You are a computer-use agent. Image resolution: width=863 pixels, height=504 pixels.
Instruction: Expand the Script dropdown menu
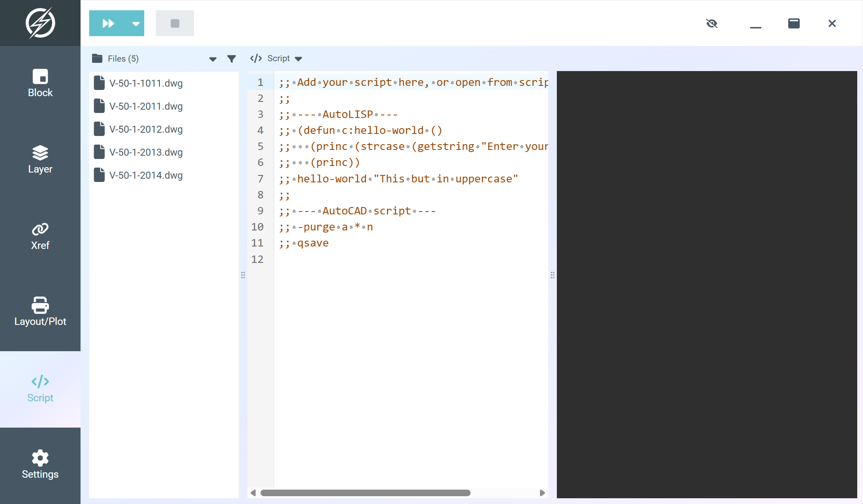(298, 59)
